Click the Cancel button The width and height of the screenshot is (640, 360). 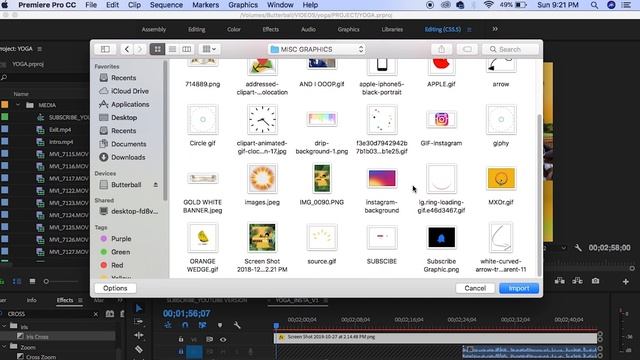pos(475,288)
